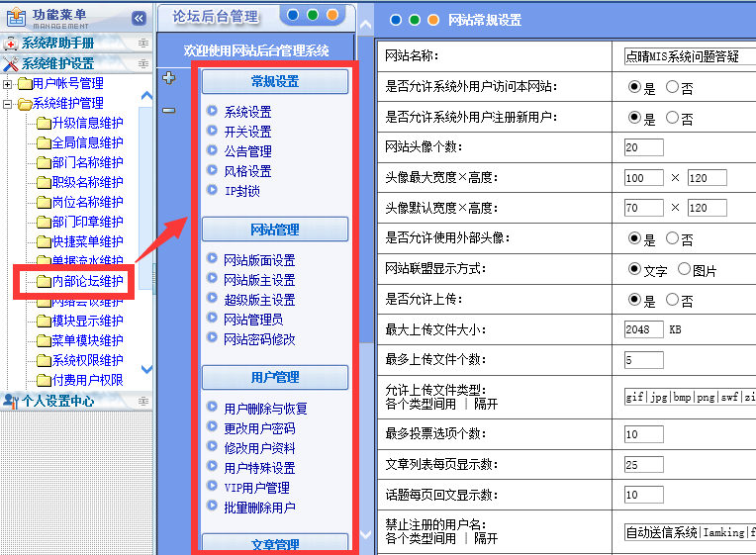Click the folder icon for 部门印章维护
The image size is (756, 555).
(x=43, y=223)
